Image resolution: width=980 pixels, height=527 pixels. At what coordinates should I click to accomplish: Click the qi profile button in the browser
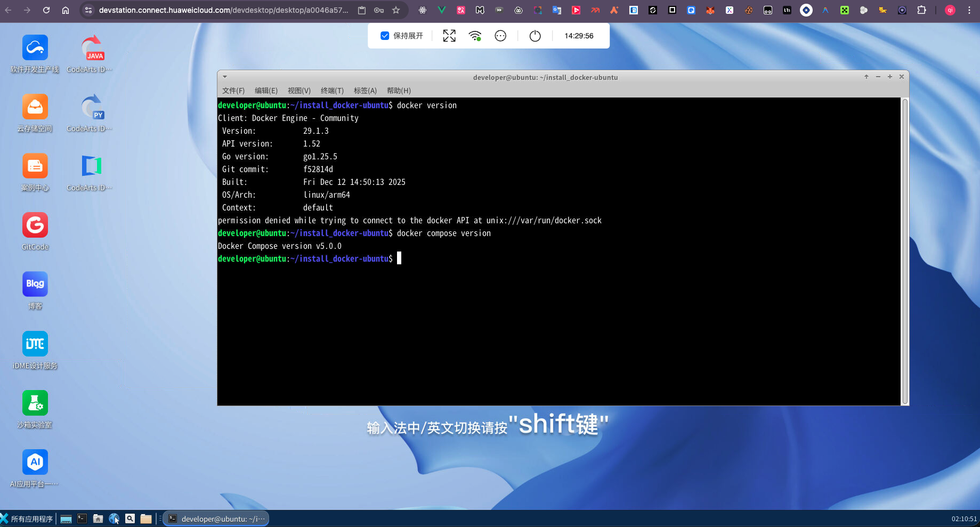point(950,10)
